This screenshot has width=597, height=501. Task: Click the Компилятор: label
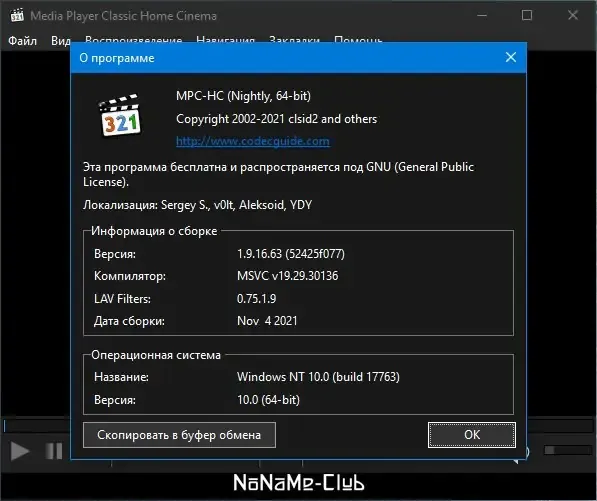pos(130,276)
